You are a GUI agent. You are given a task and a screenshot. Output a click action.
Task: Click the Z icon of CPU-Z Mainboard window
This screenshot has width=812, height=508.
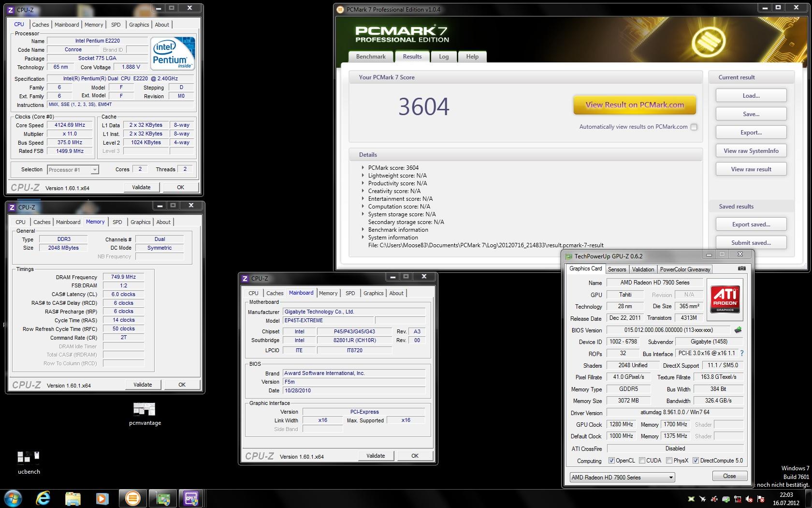click(x=245, y=278)
